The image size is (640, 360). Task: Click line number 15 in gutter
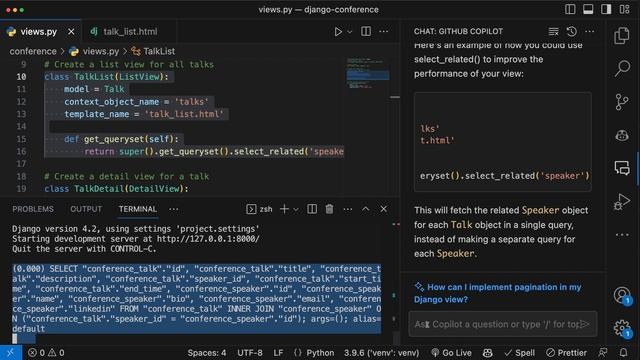click(x=21, y=139)
